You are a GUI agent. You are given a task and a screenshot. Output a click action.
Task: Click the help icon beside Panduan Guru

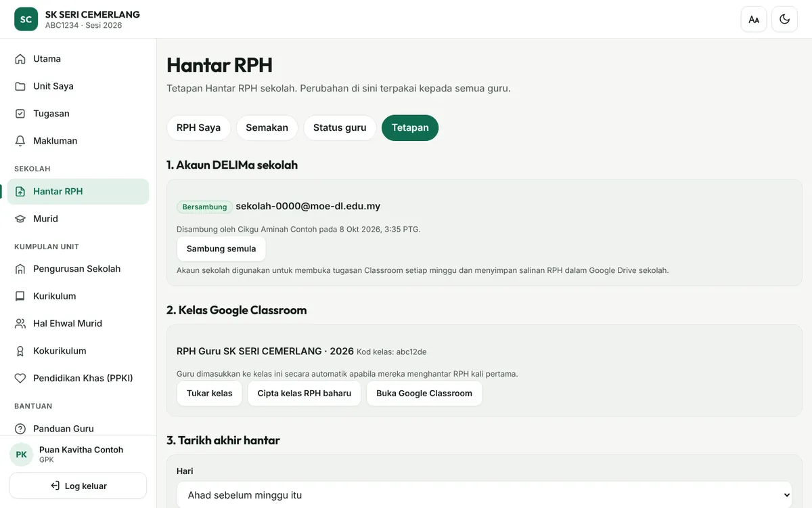20,429
